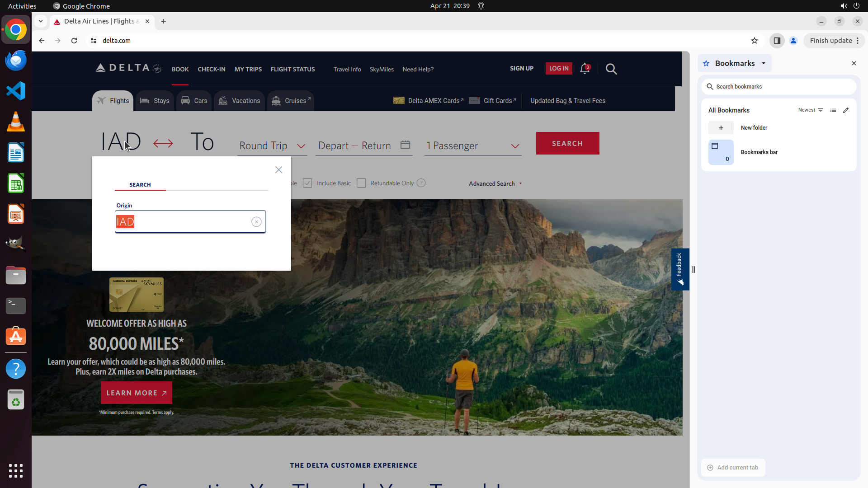Open the CHECK-IN menu item

point(211,69)
